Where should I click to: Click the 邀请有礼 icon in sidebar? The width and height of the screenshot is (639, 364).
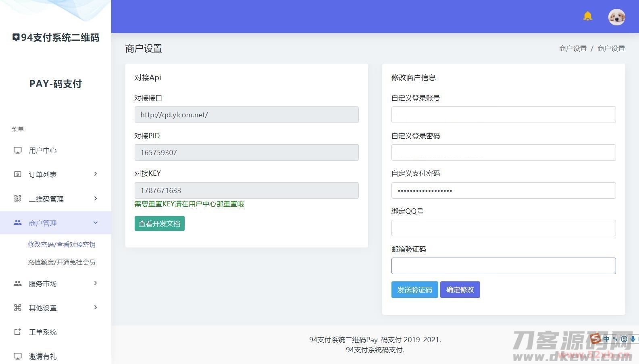18,356
